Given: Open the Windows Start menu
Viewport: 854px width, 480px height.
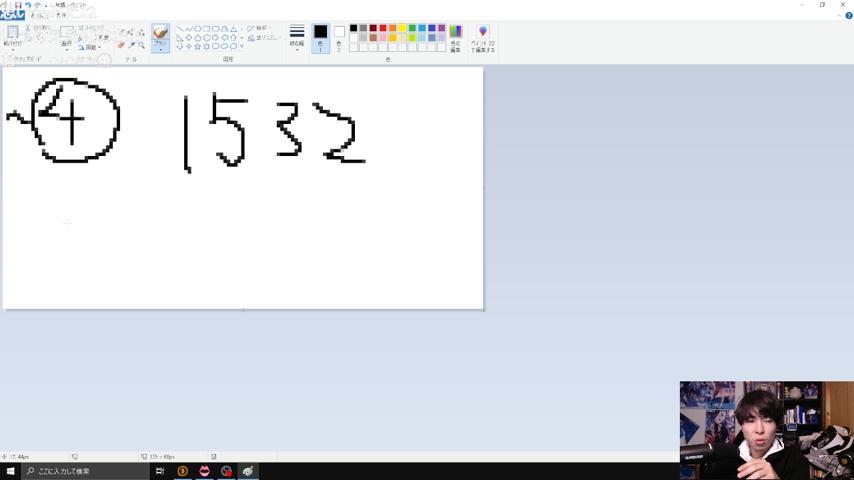Looking at the screenshot, I should pos(10,471).
